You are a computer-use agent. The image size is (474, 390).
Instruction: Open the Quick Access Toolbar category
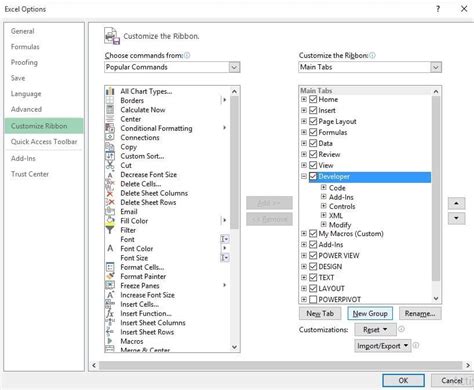pyautogui.click(x=44, y=142)
